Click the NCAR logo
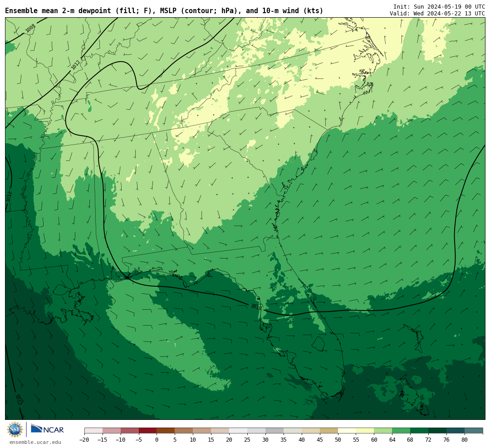The image size is (490, 448). point(47,429)
